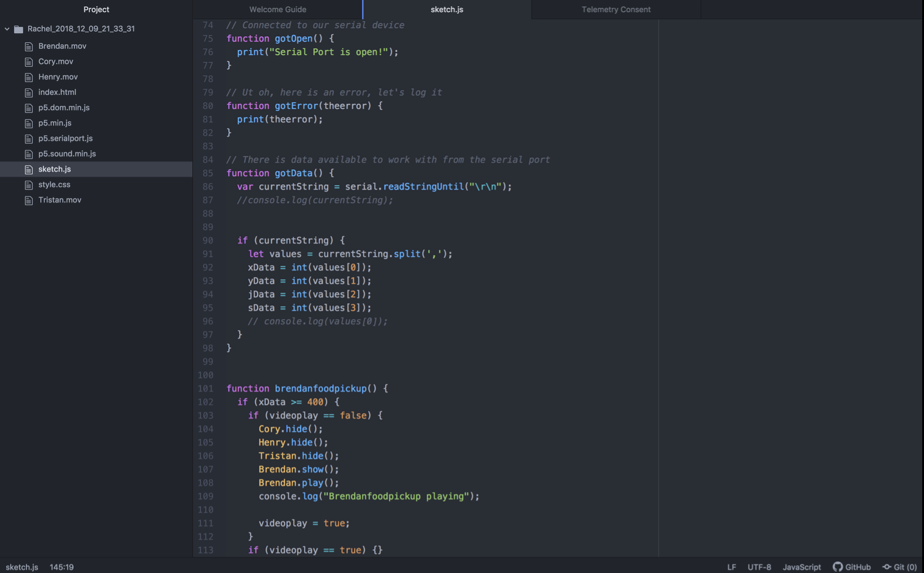
Task: Click line number 90 in the gutter
Action: 208,240
